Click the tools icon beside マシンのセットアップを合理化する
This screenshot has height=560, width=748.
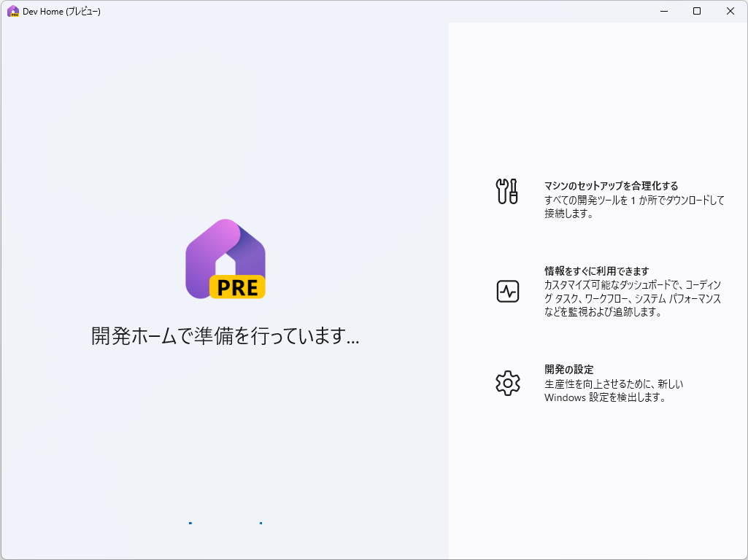click(507, 190)
